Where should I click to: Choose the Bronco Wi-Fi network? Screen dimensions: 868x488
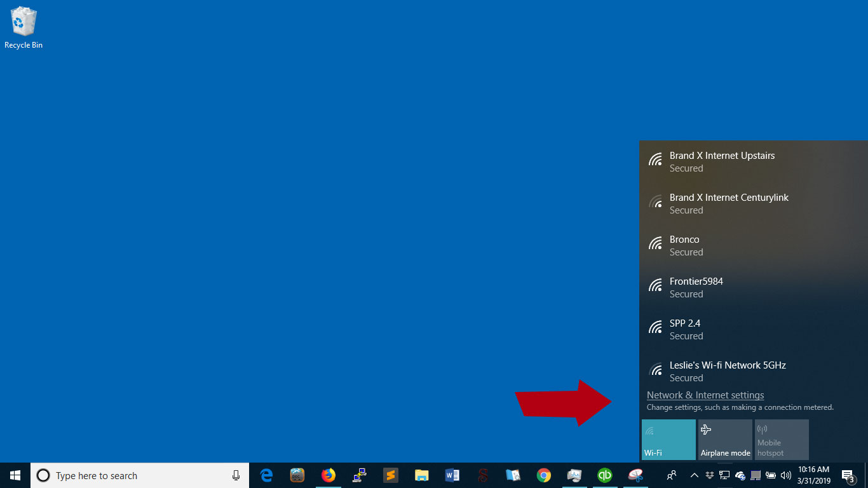[x=754, y=245]
